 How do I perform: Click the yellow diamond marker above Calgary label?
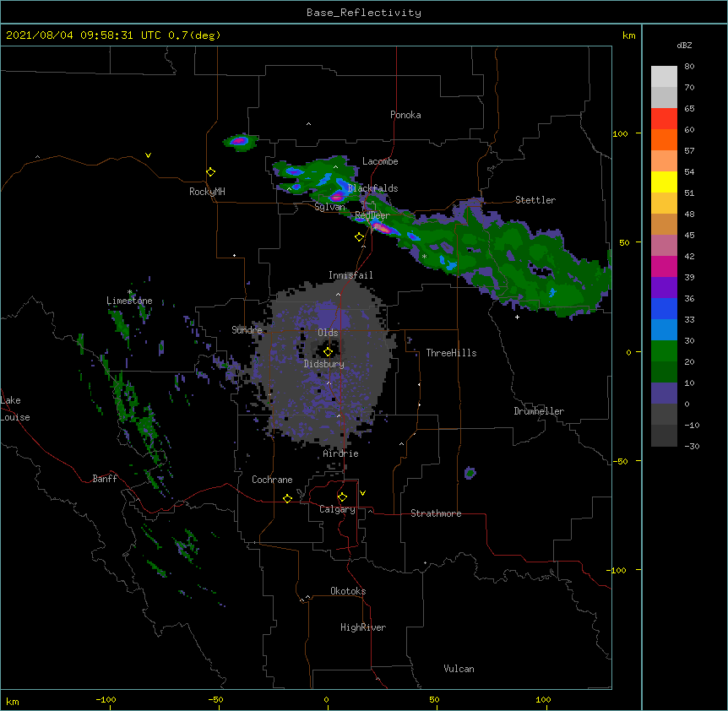(342, 497)
